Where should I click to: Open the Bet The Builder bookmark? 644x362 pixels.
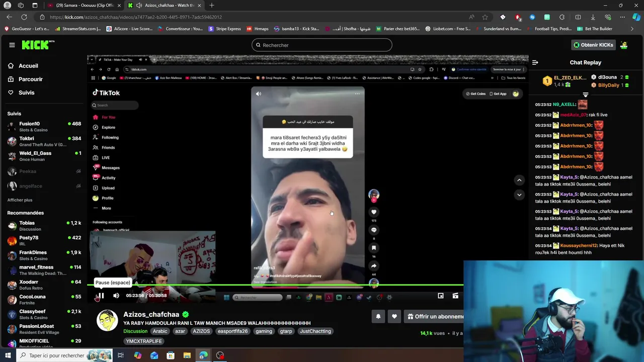click(x=594, y=29)
